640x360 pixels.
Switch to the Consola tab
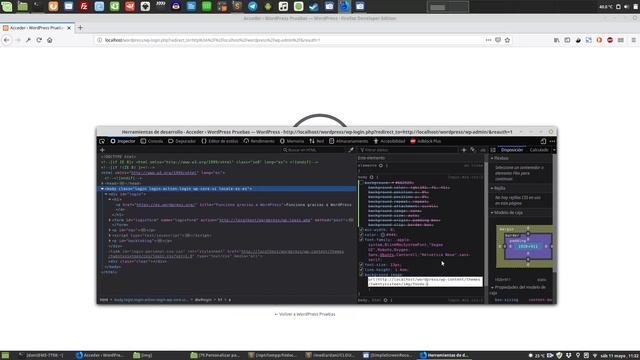(152, 141)
